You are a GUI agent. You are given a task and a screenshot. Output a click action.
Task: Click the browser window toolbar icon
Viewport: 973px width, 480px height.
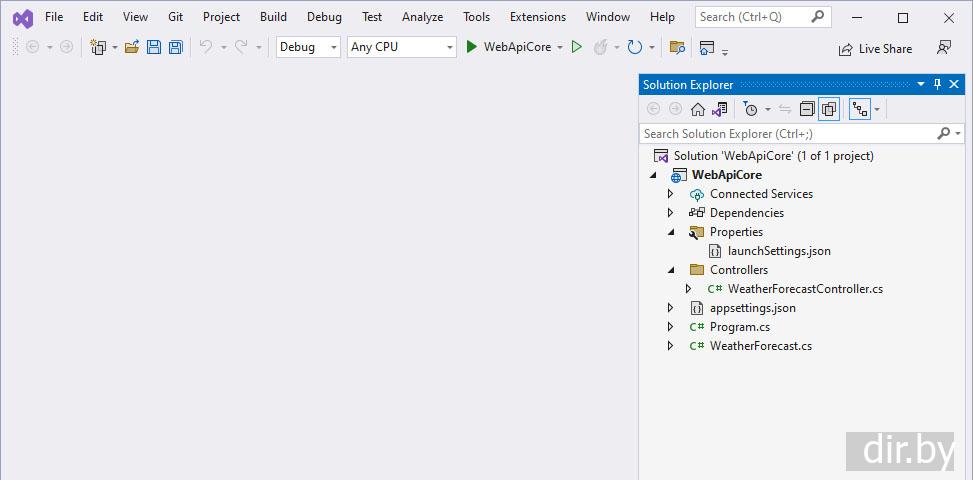tap(707, 47)
